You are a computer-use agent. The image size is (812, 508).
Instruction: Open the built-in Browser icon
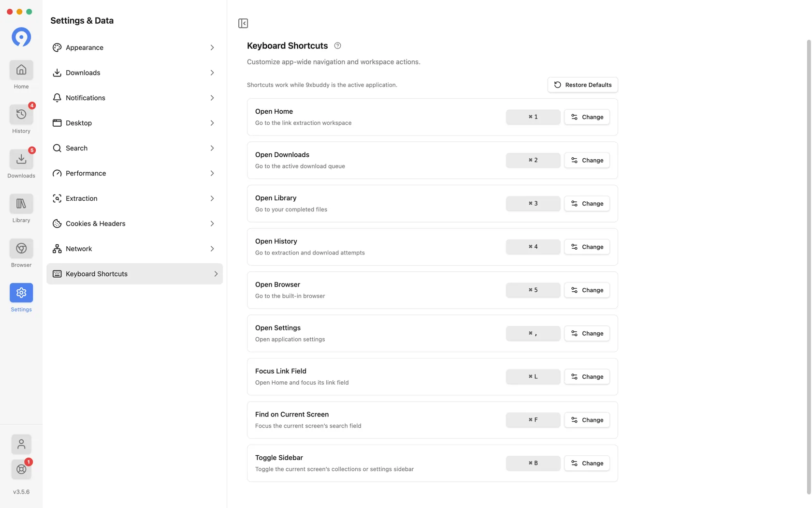point(21,248)
